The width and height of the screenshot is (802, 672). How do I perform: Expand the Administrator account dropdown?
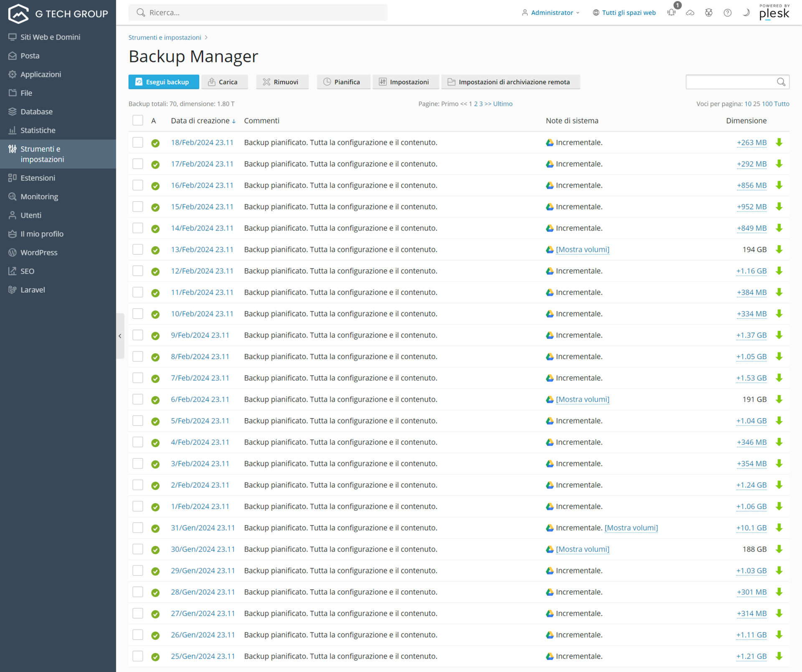tap(551, 13)
